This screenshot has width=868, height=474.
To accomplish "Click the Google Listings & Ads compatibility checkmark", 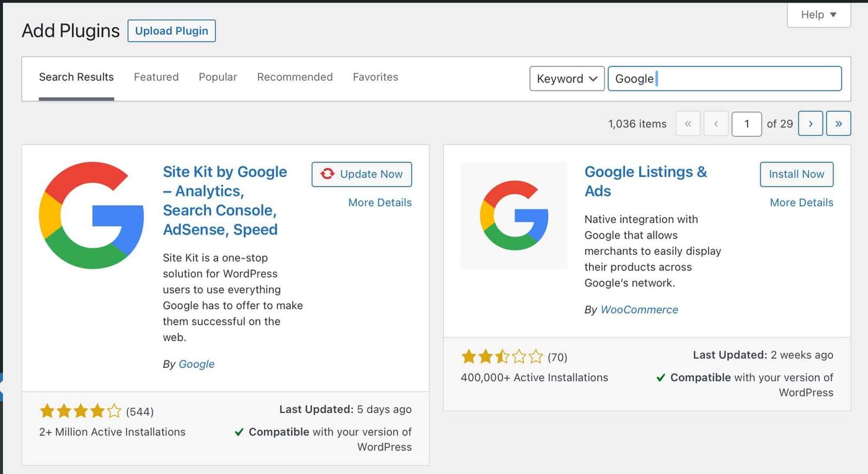I will click(661, 377).
